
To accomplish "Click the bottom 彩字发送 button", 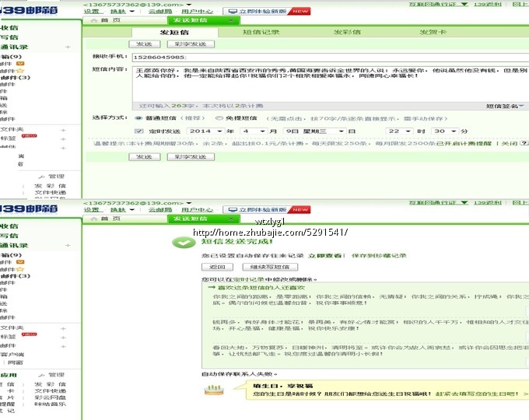I will point(191,157).
